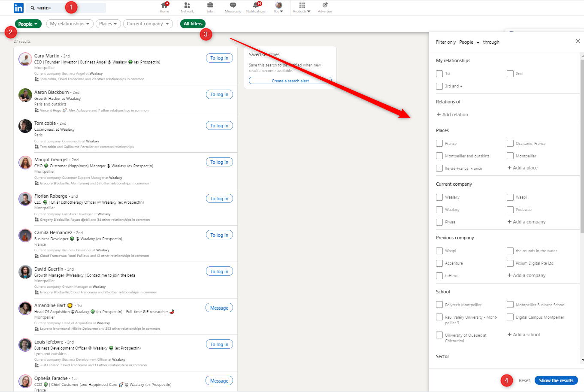Image resolution: width=584 pixels, height=392 pixels.
Task: Open the Jobs briefcase icon
Action: pos(210,5)
